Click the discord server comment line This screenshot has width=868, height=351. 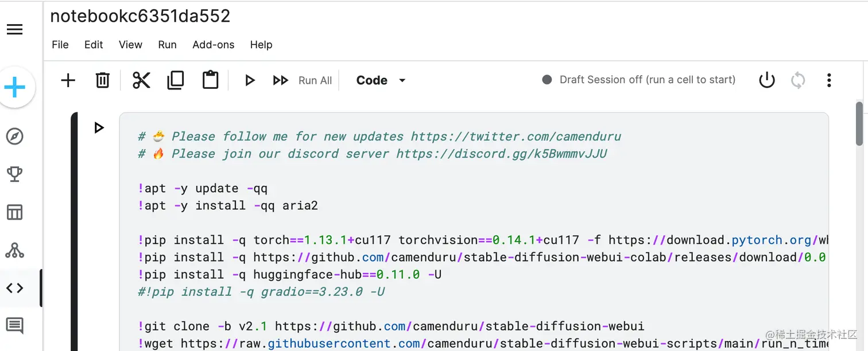(x=372, y=154)
